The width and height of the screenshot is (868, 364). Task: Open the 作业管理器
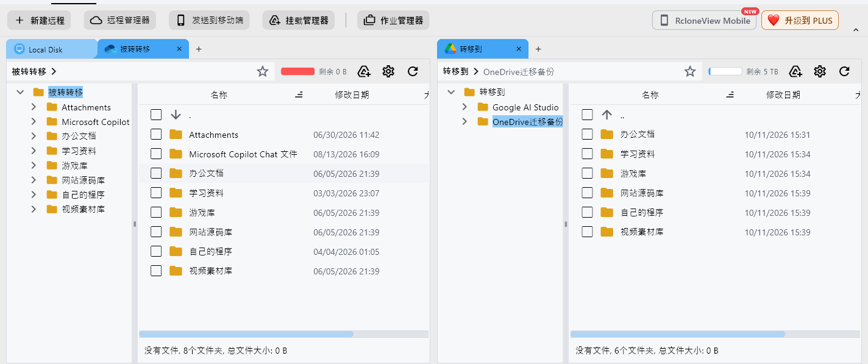(393, 20)
